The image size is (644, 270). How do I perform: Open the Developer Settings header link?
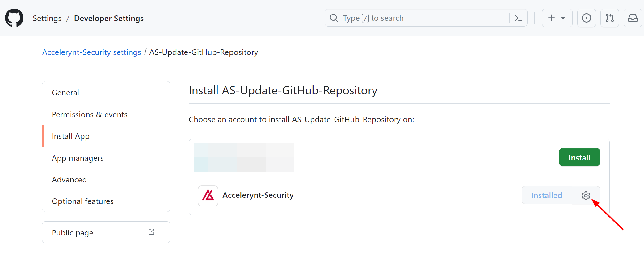pyautogui.click(x=109, y=18)
